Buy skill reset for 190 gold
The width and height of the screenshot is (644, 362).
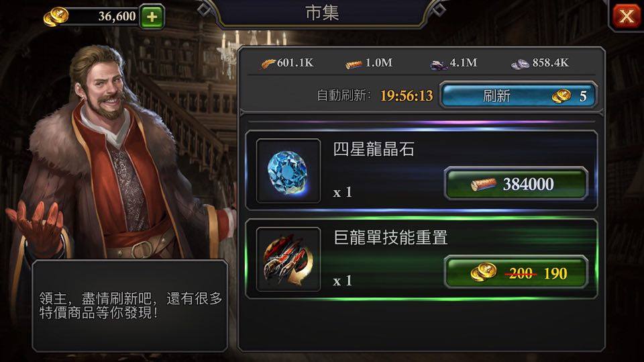[x=517, y=272]
